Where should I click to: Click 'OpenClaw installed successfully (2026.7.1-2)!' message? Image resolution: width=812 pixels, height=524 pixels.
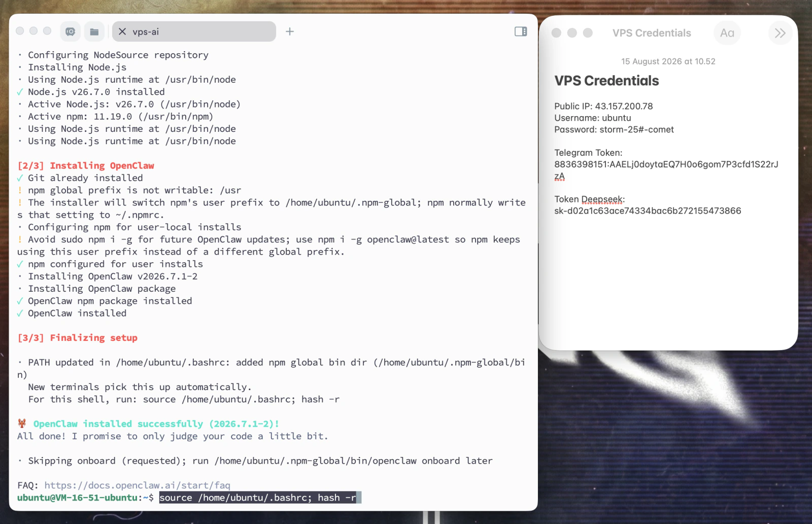coord(156,424)
